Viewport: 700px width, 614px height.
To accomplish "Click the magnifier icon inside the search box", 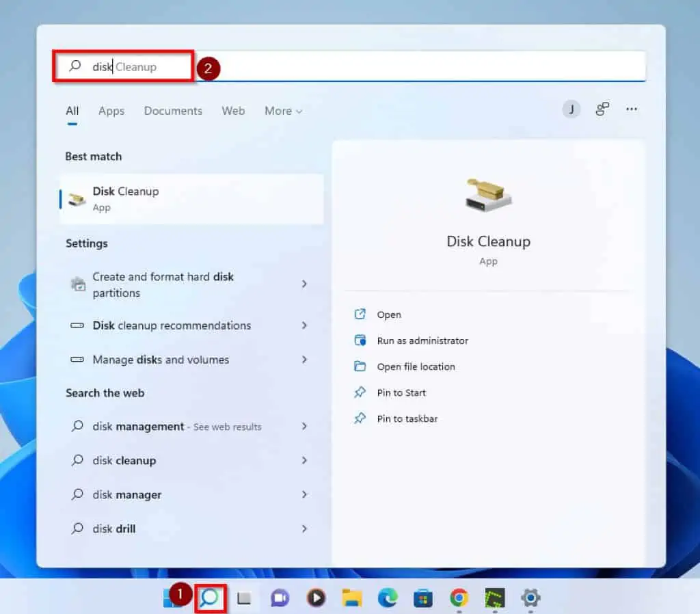I will pos(75,66).
